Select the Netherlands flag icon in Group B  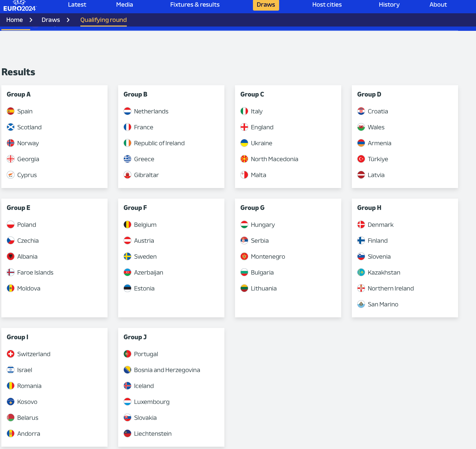click(x=127, y=111)
